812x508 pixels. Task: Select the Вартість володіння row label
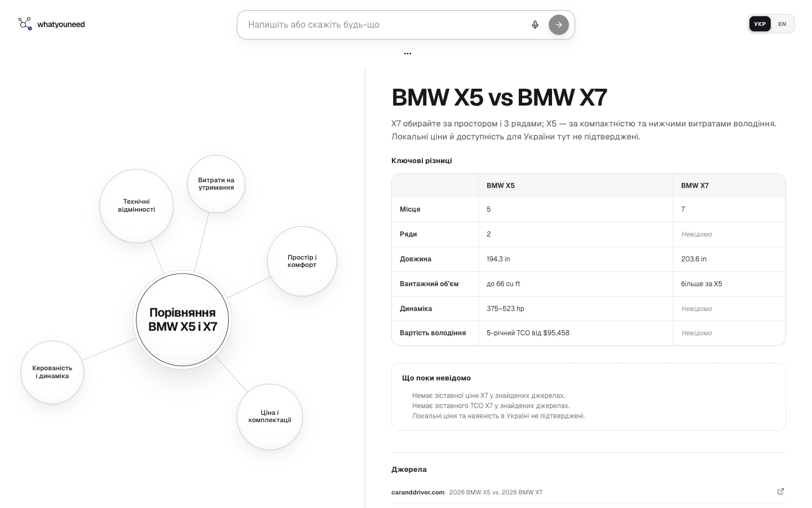pyautogui.click(x=433, y=333)
